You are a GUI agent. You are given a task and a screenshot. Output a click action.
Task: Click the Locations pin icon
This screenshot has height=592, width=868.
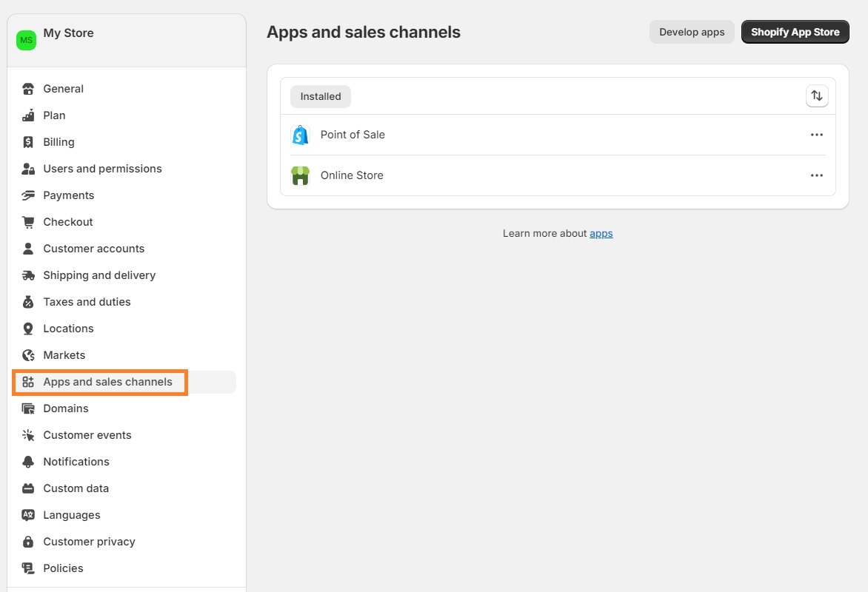pyautogui.click(x=28, y=328)
